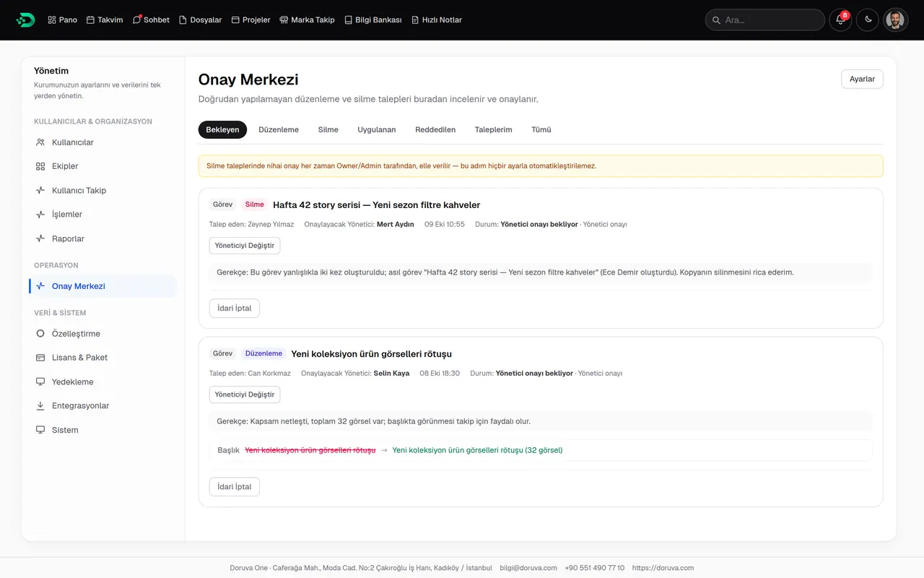Image resolution: width=924 pixels, height=578 pixels.
Task: Switch to the Silme tab
Action: click(328, 129)
